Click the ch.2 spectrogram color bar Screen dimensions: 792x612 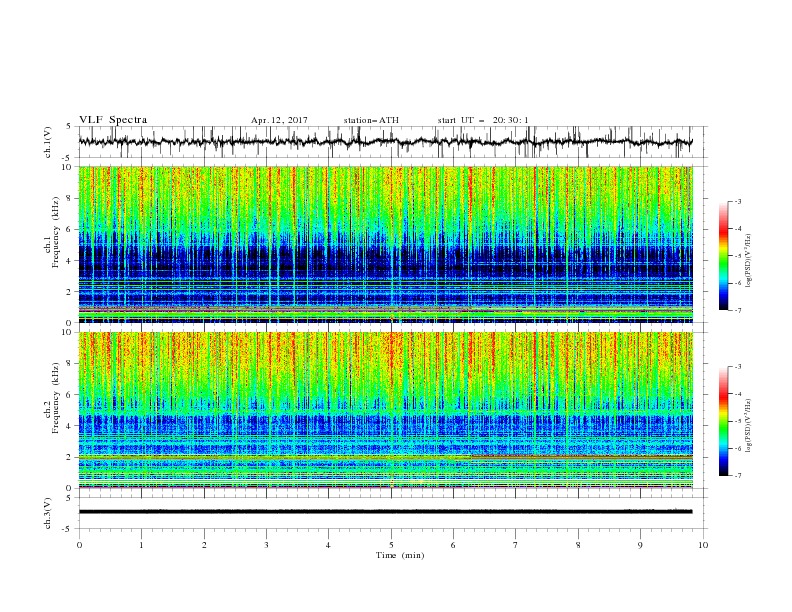(x=723, y=421)
